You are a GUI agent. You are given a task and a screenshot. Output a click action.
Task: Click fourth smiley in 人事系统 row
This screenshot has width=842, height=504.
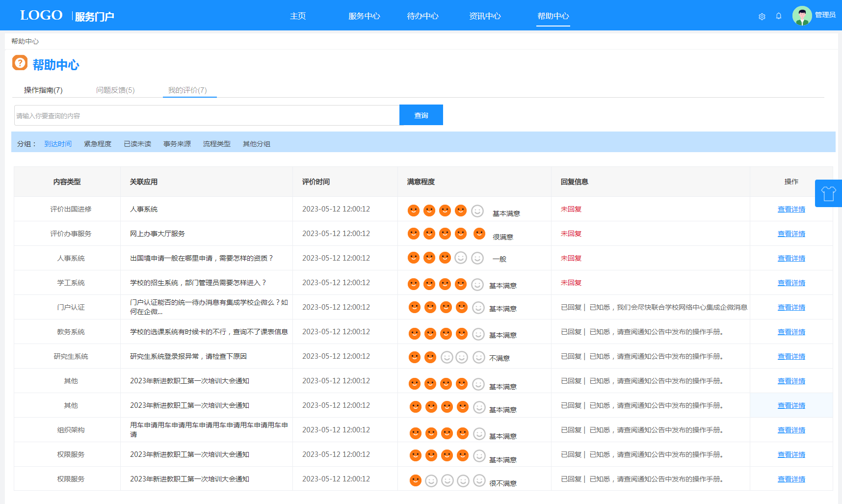click(x=460, y=258)
